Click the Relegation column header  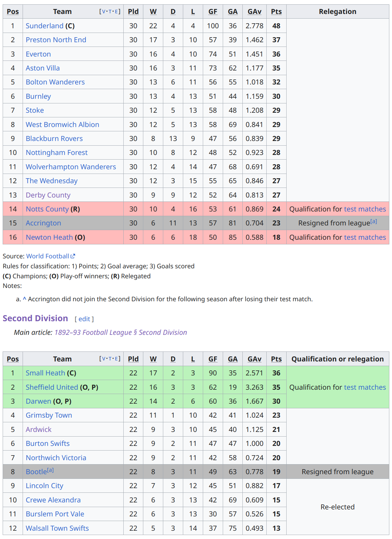[x=337, y=12]
